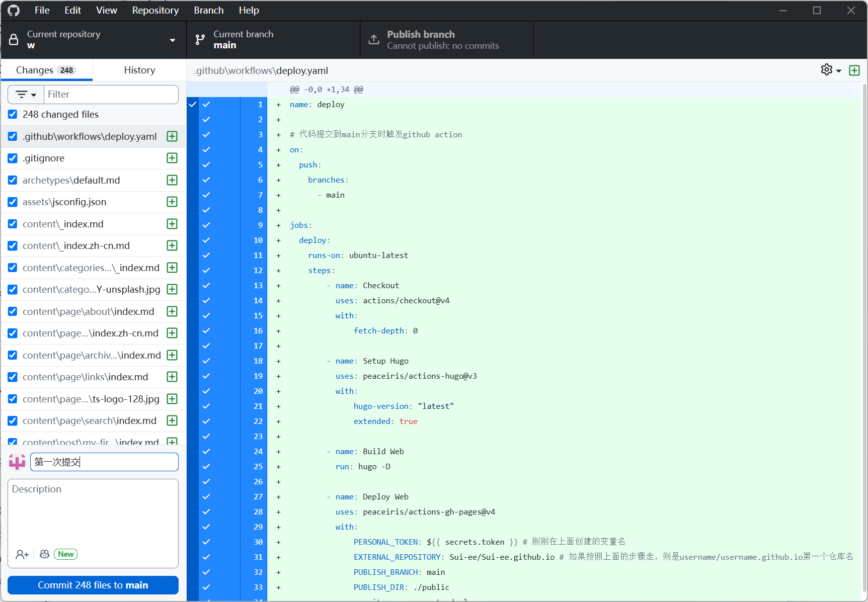Open the Repository menu
The image size is (868, 602).
[155, 11]
